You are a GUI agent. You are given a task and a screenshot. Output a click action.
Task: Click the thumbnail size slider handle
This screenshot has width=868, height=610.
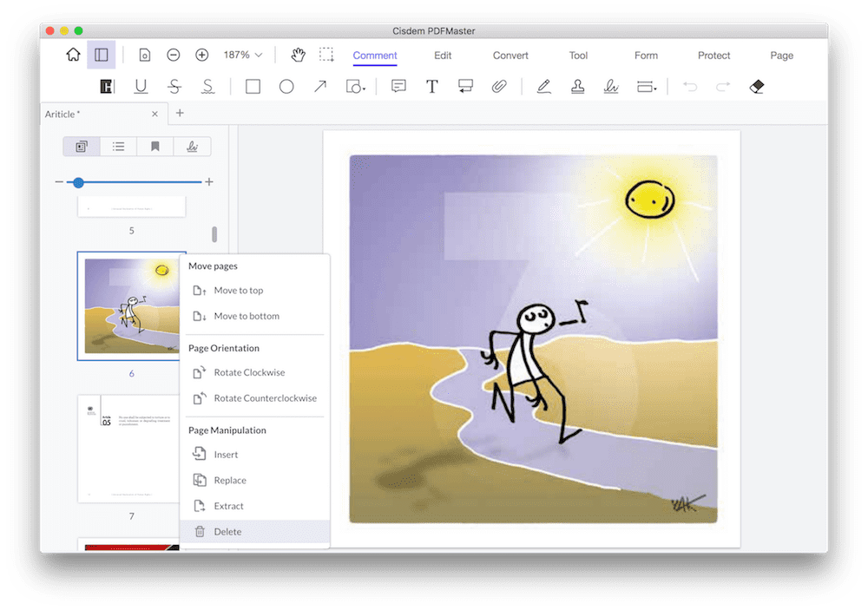[x=79, y=182]
